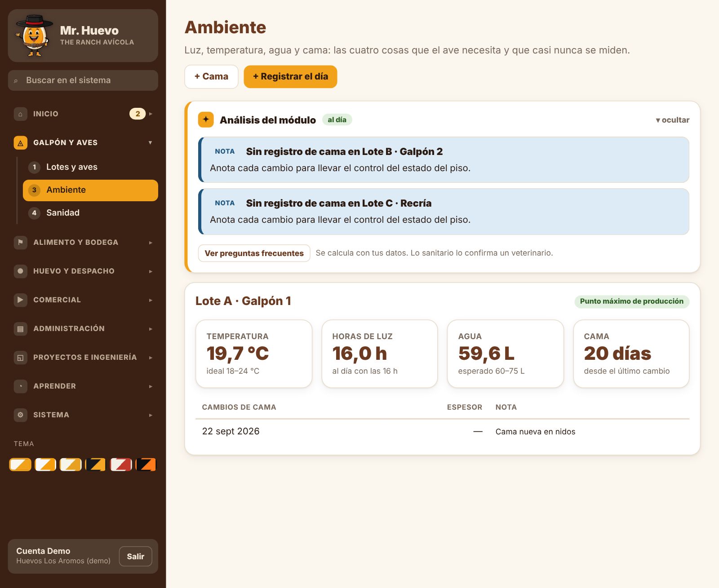Click + Registrar el día button
Image resolution: width=719 pixels, height=588 pixels.
tap(290, 77)
